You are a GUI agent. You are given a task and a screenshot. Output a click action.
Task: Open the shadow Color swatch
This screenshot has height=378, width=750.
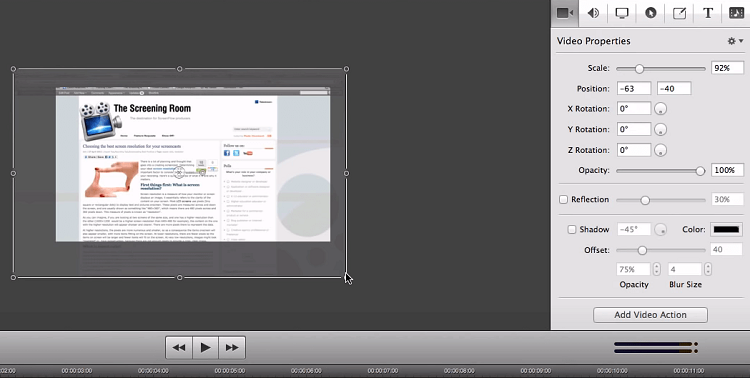click(726, 230)
